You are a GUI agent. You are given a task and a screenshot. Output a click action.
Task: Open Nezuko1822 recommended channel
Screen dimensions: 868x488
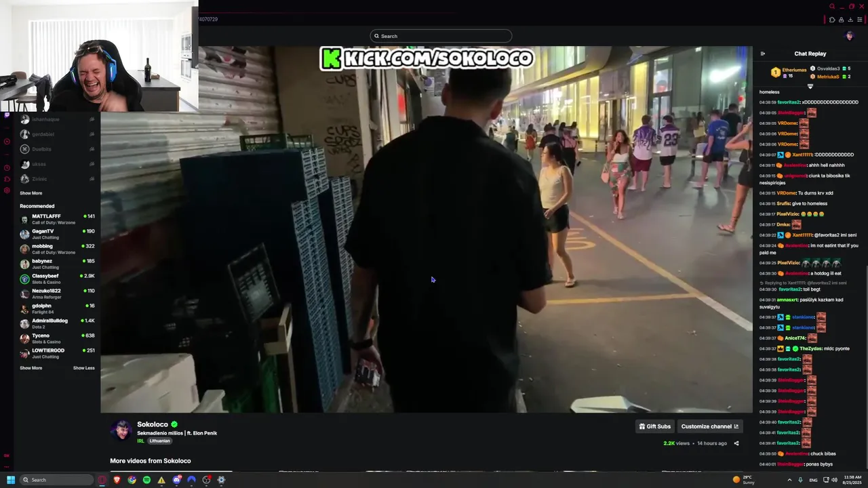click(x=58, y=293)
